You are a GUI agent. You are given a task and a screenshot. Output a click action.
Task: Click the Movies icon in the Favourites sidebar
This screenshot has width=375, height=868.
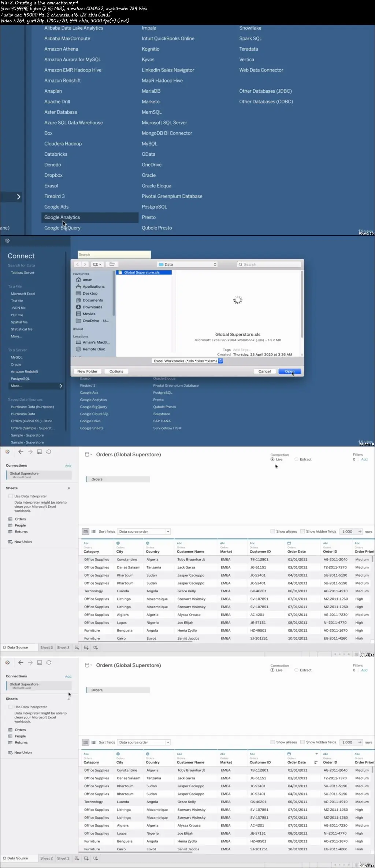point(78,314)
